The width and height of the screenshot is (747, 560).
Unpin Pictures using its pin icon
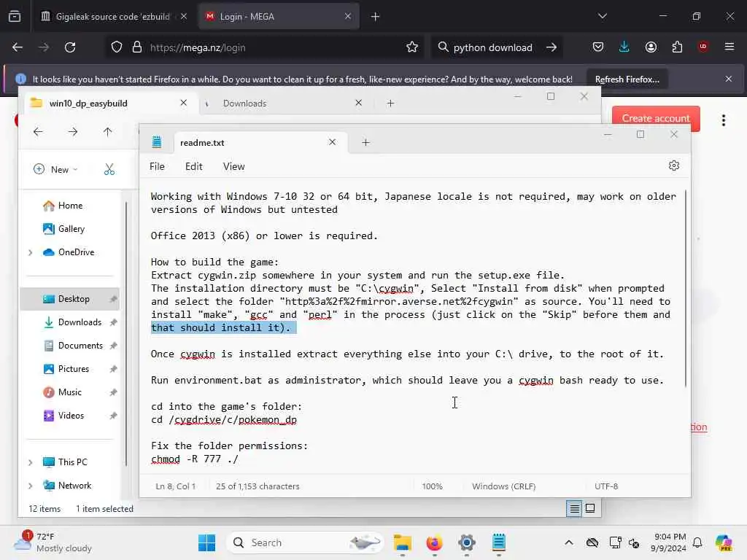(113, 369)
